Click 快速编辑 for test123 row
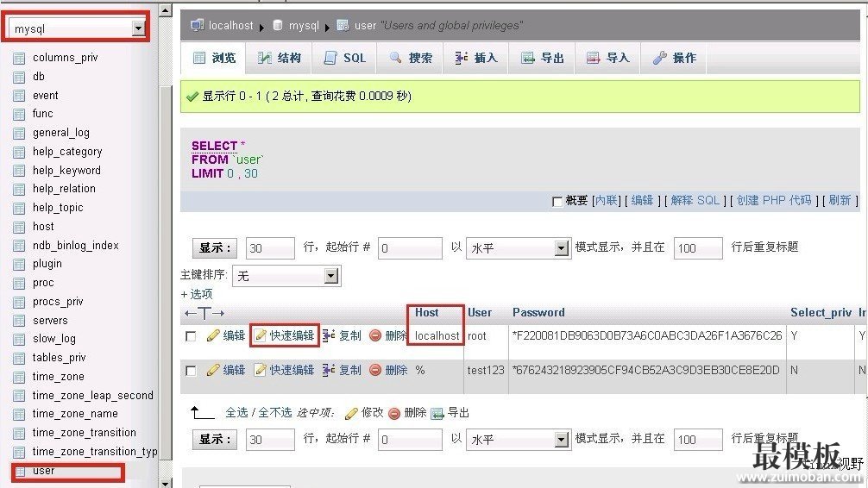868x488 pixels. pos(285,370)
